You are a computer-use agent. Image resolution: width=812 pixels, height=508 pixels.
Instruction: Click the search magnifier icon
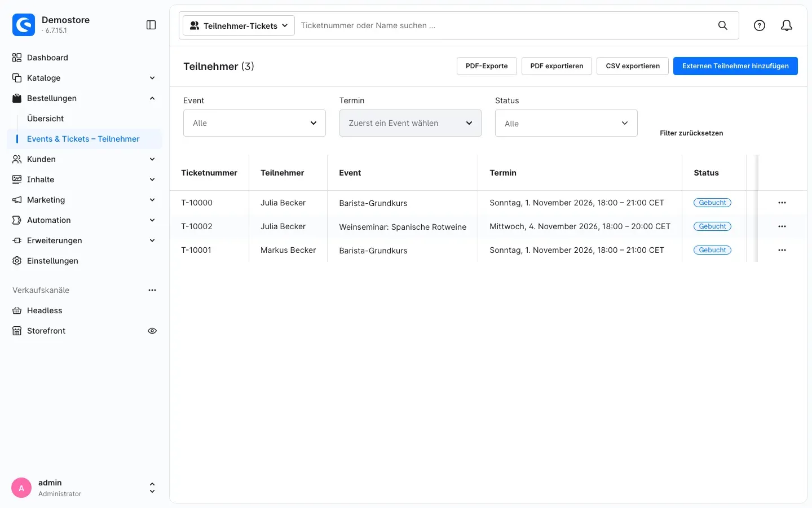pos(722,25)
